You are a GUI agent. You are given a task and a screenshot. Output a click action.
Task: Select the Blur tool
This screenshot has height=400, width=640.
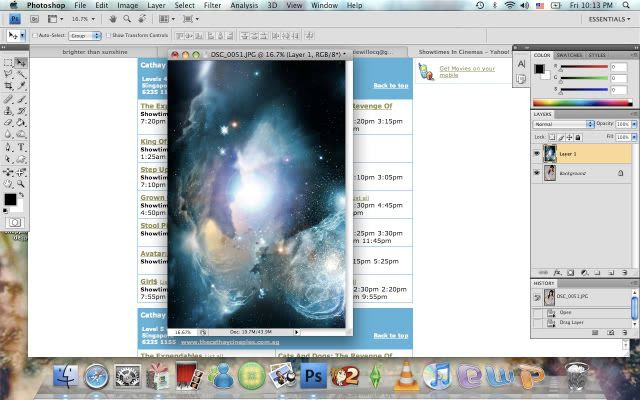tap(8, 134)
